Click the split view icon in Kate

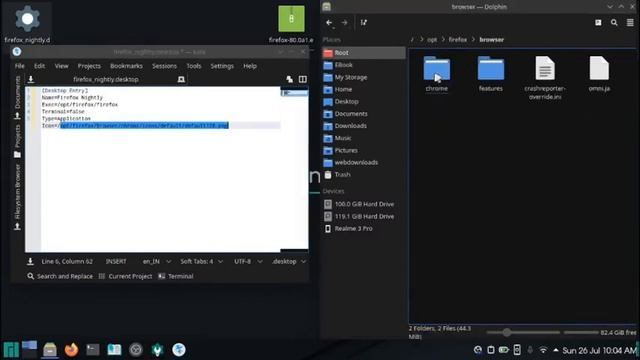302,79
